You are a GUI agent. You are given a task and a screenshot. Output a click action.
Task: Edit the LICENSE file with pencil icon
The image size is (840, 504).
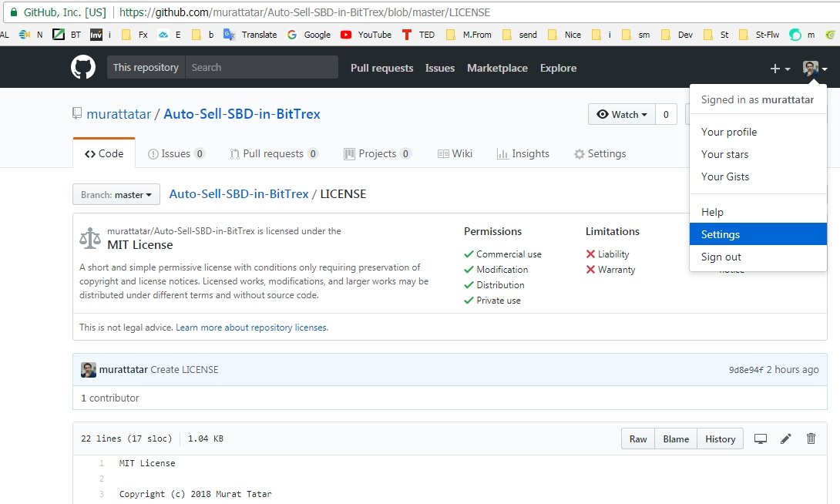[785, 438]
